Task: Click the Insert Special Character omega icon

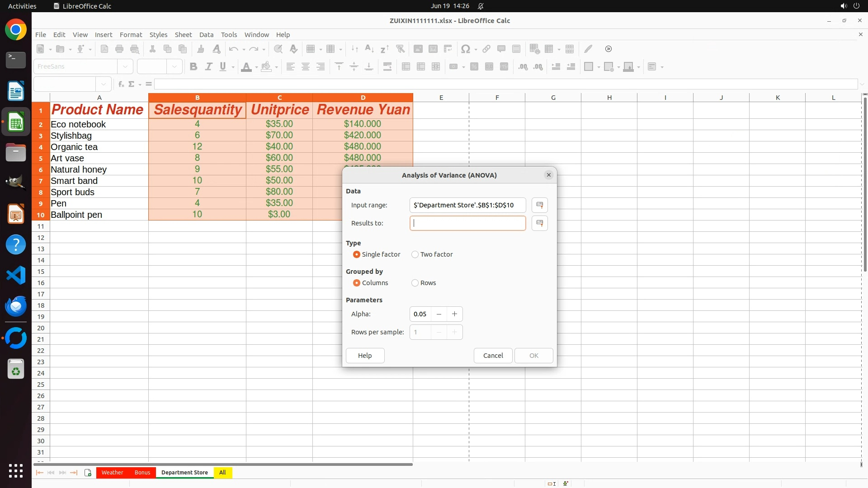Action: tap(465, 49)
